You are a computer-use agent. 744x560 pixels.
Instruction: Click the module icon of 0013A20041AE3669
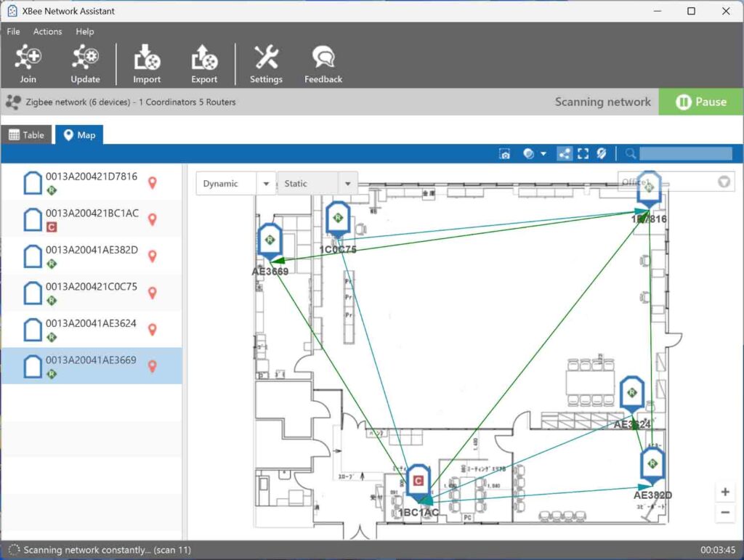(33, 367)
